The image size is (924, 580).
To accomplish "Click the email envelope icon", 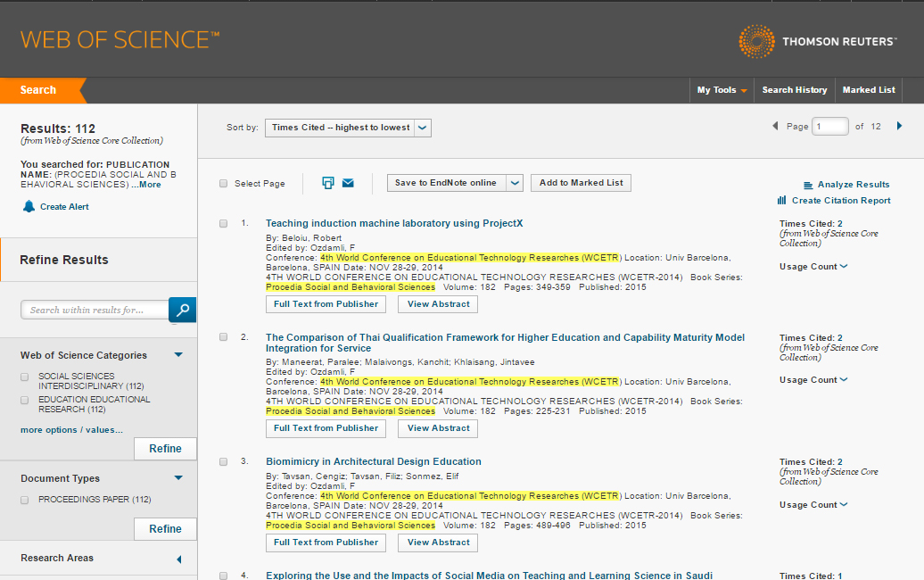I will coord(348,183).
